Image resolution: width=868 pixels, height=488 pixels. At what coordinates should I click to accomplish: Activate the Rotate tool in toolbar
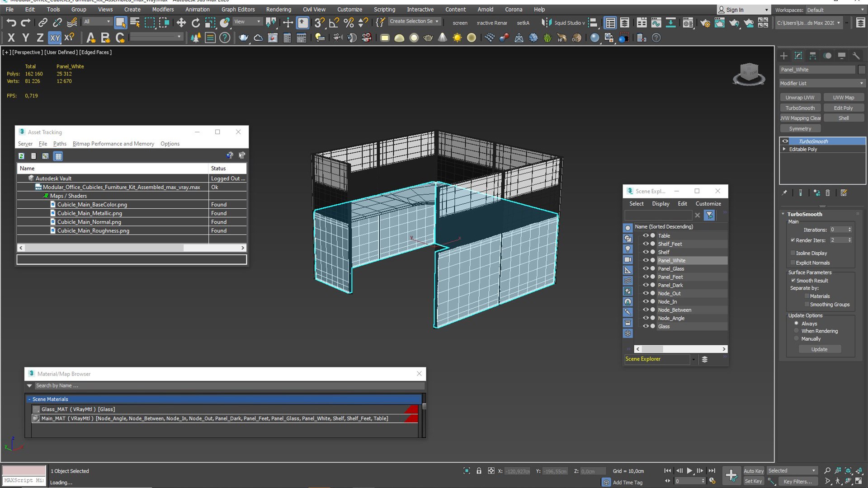(x=196, y=23)
